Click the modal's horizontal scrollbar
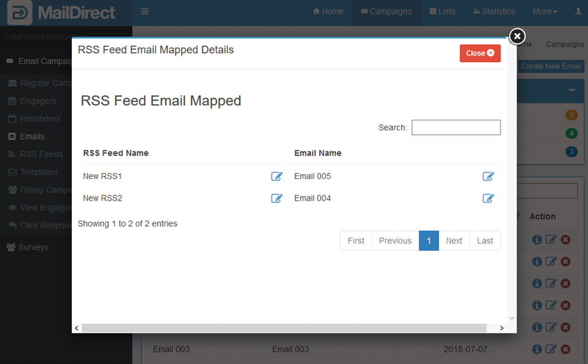Image resolution: width=588 pixels, height=364 pixels. (283, 328)
